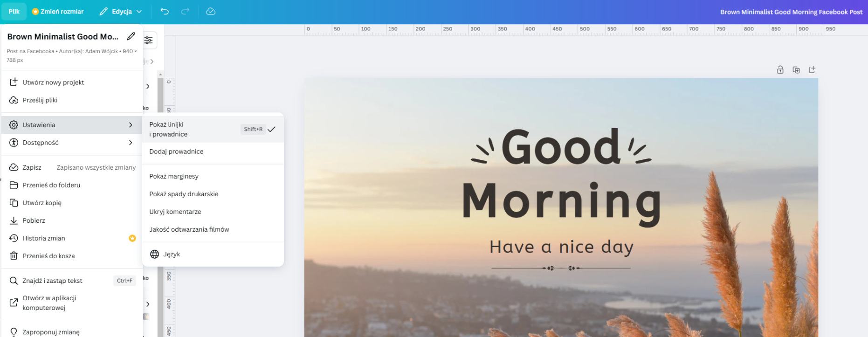Open Historia zmian entry
Viewport: 868px width, 337px height.
click(72, 238)
